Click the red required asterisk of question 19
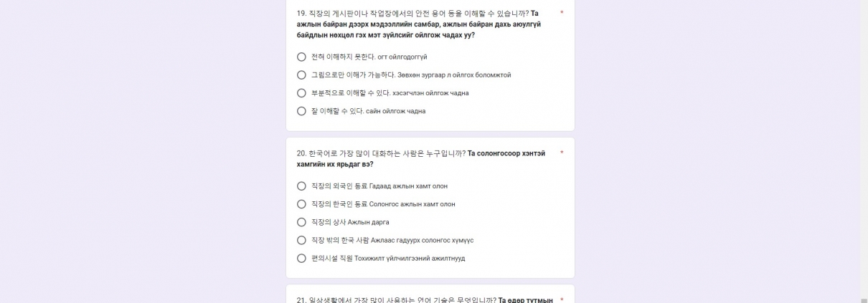 pos(562,13)
